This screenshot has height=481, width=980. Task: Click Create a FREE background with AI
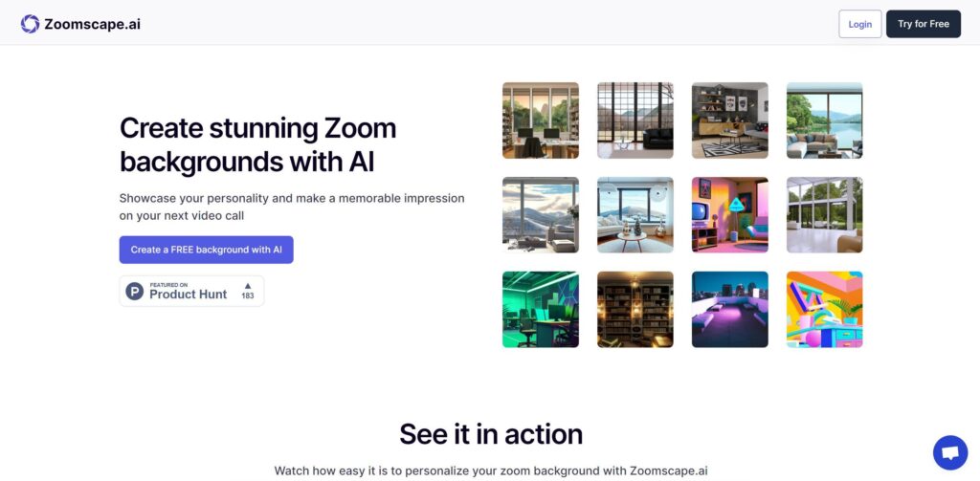pos(207,250)
